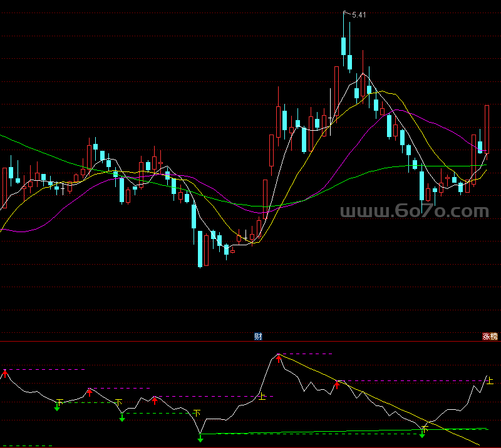Click the 上 signal beside the final indicator point
The width and height of the screenshot is (501, 448).
coord(490,380)
